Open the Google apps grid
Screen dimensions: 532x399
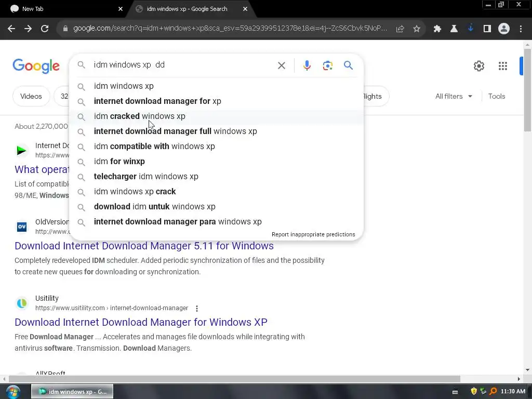tap(503, 66)
